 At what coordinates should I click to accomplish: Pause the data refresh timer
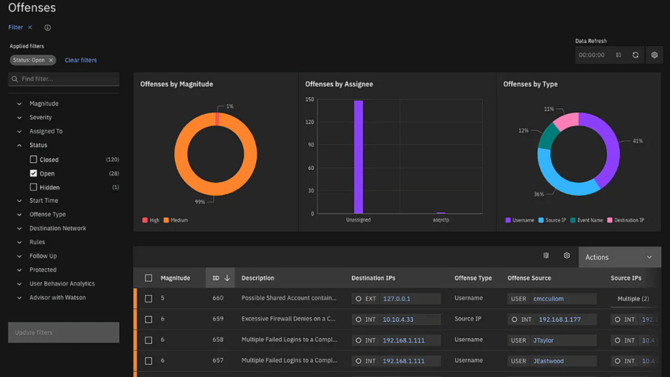pos(618,55)
